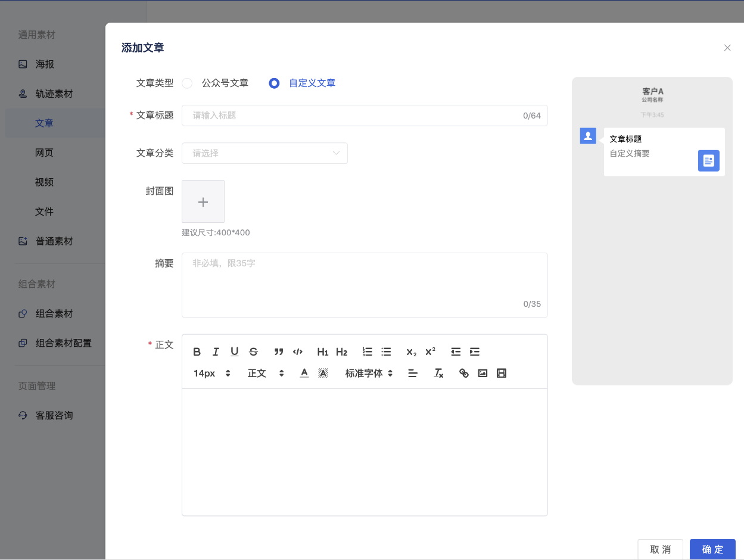Apply subscript formatting
744x560 pixels.
click(x=412, y=351)
